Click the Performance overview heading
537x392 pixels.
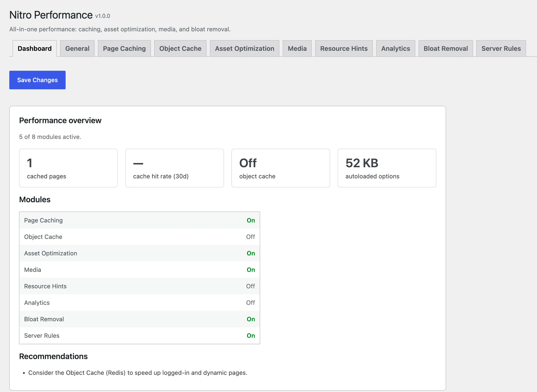click(x=60, y=121)
